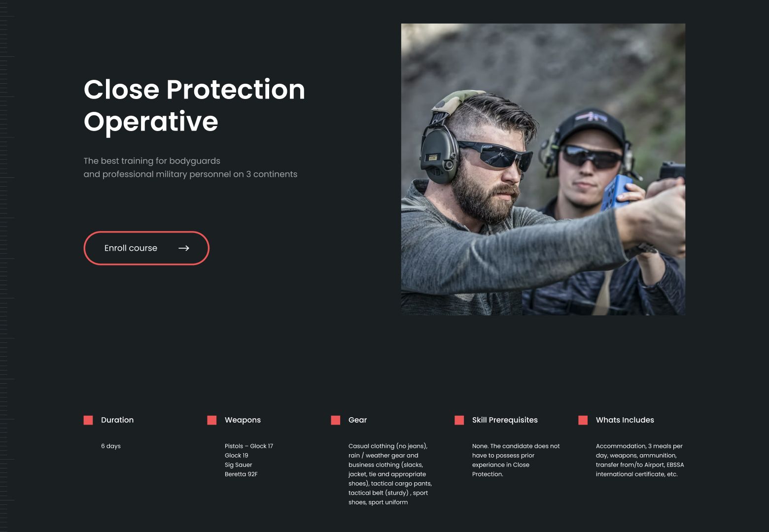Select the red square beside Gear
769x532 pixels.
pos(336,420)
